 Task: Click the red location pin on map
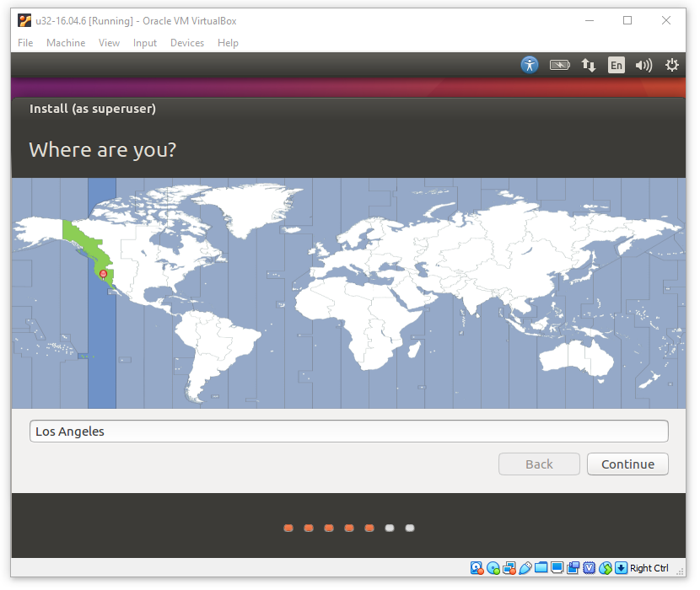tap(104, 274)
